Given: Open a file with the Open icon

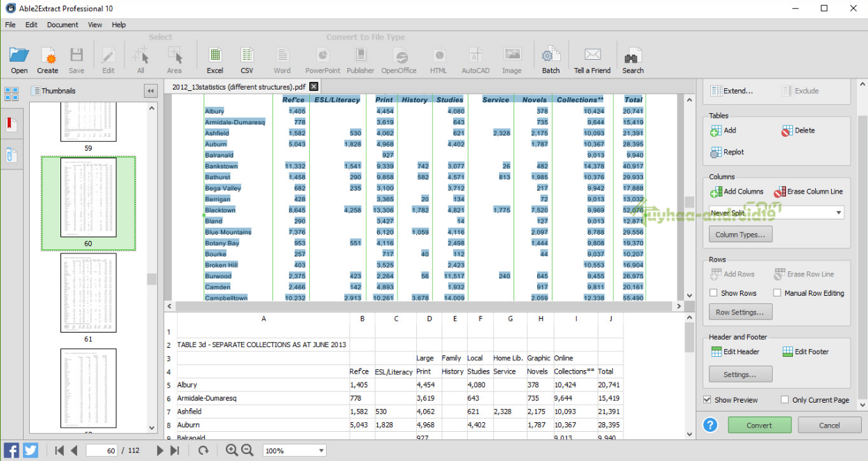Looking at the screenshot, I should pyautogui.click(x=19, y=56).
